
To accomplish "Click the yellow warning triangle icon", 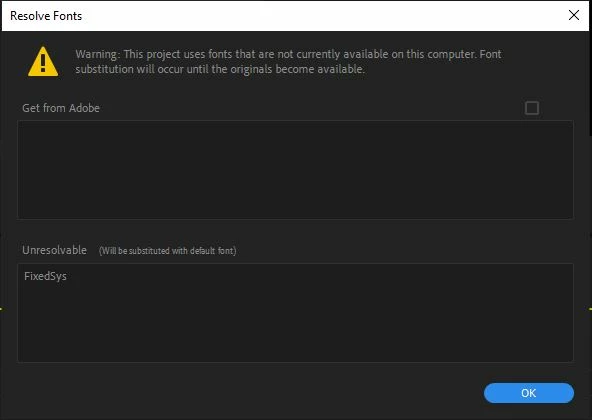I will (x=43, y=62).
